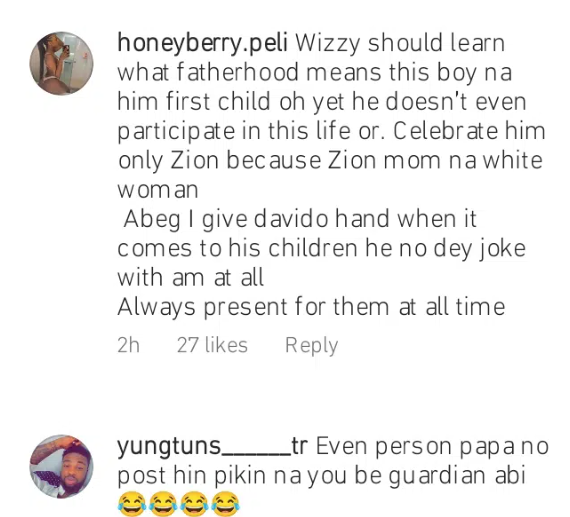Click the third laughing emoji

[x=194, y=504]
